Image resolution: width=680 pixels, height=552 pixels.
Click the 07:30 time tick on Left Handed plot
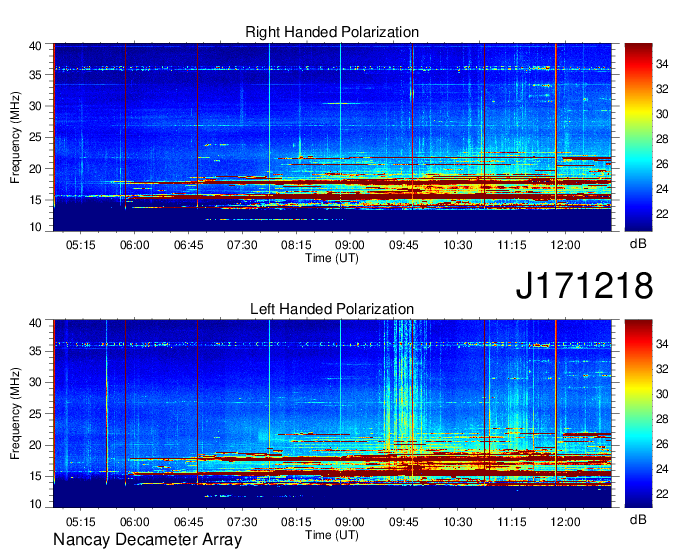242,521
